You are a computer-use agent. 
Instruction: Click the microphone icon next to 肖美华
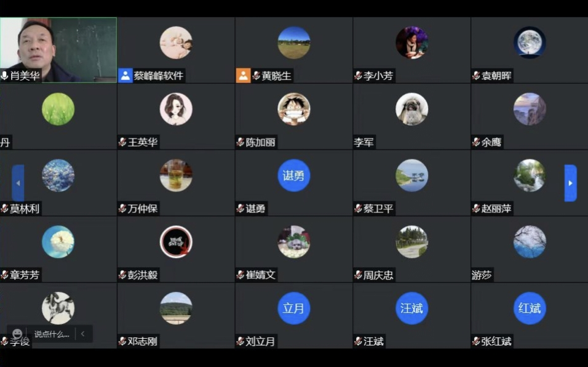4,76
